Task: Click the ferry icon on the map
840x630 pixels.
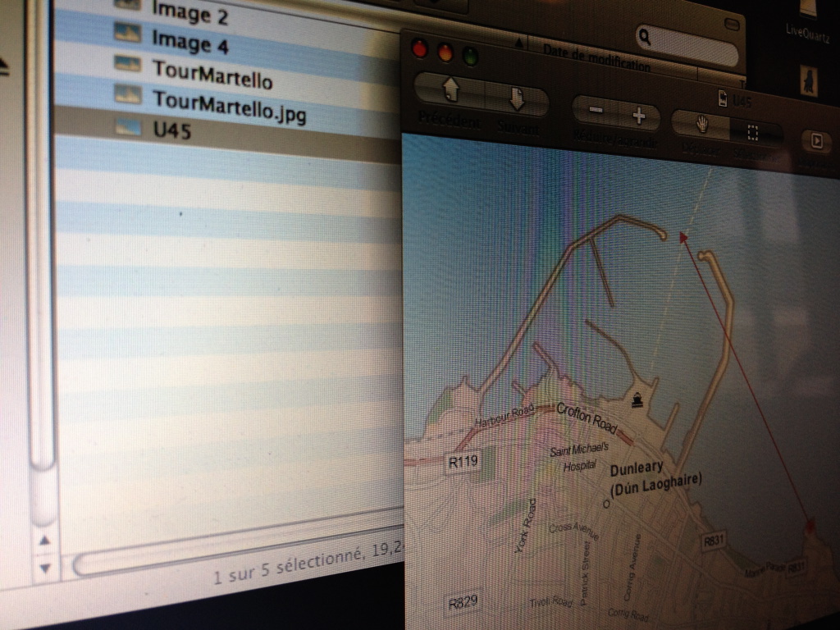Action: click(x=637, y=399)
